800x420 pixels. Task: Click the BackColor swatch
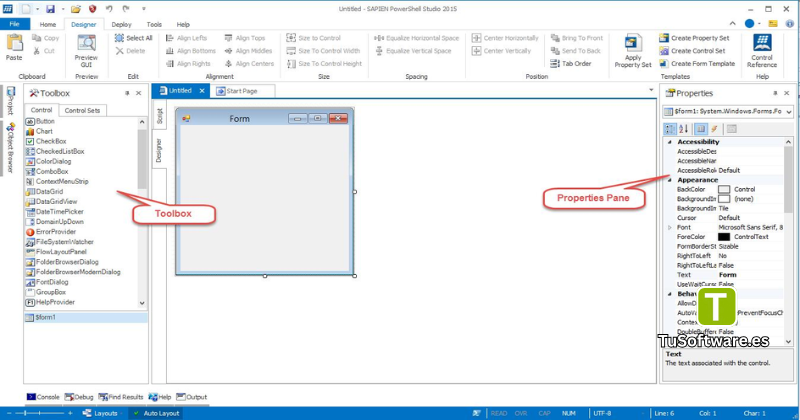click(x=724, y=189)
